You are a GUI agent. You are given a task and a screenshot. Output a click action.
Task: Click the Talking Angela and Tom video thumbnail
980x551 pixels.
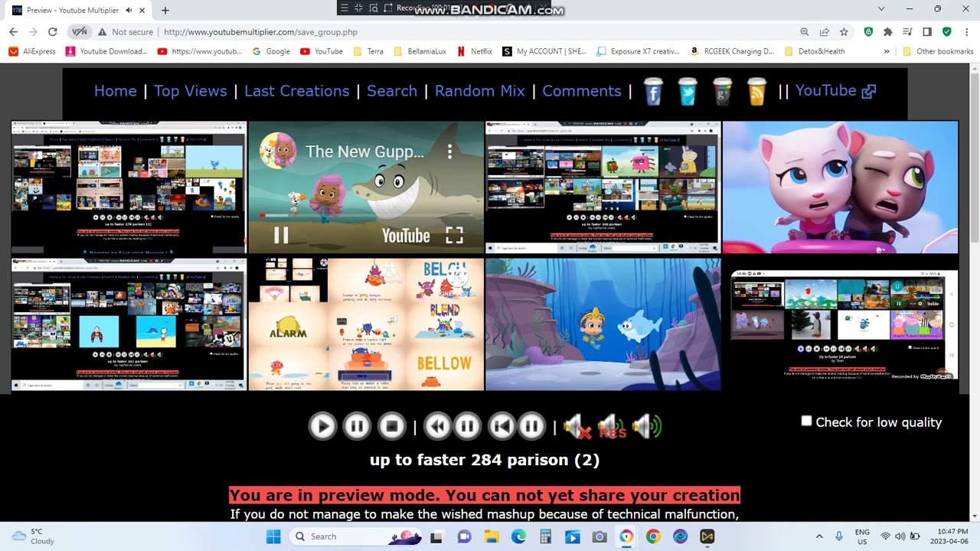point(840,187)
